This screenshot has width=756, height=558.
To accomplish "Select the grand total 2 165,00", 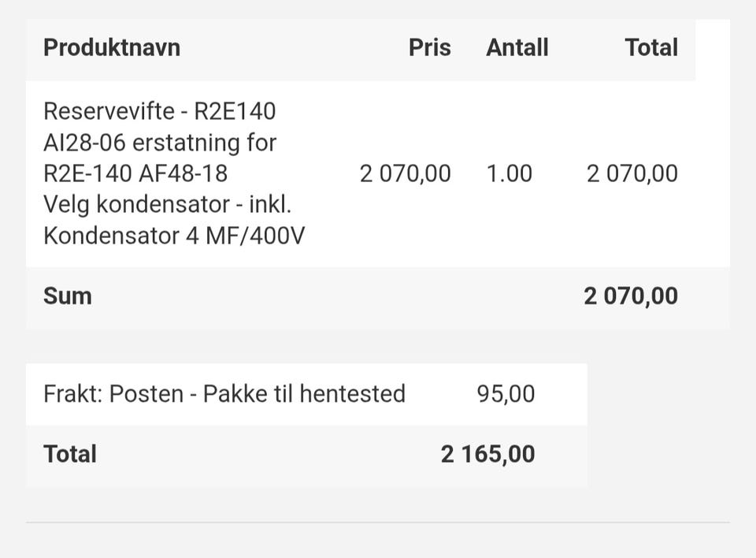I will 487,455.
